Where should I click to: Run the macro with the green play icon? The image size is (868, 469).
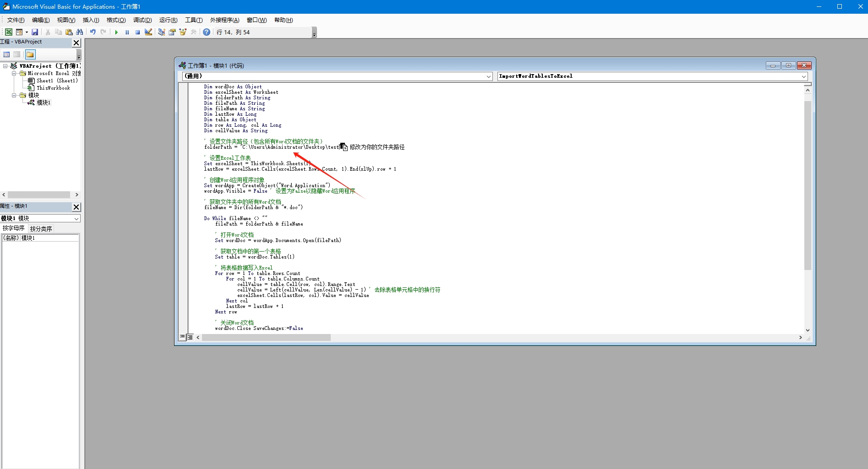[x=116, y=32]
